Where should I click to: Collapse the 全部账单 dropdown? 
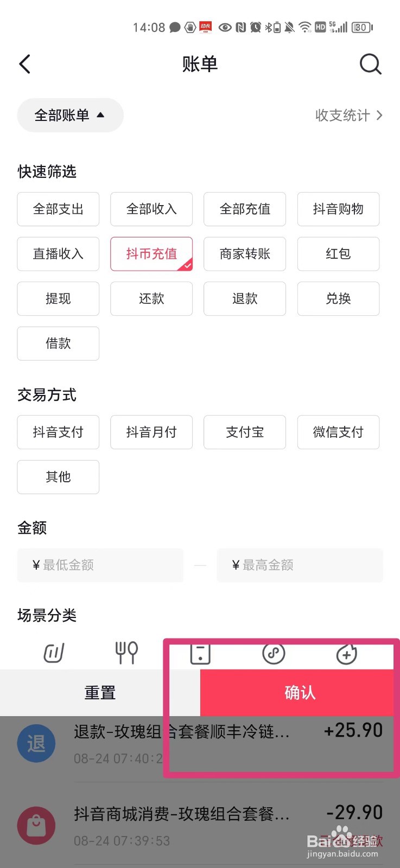(x=71, y=115)
